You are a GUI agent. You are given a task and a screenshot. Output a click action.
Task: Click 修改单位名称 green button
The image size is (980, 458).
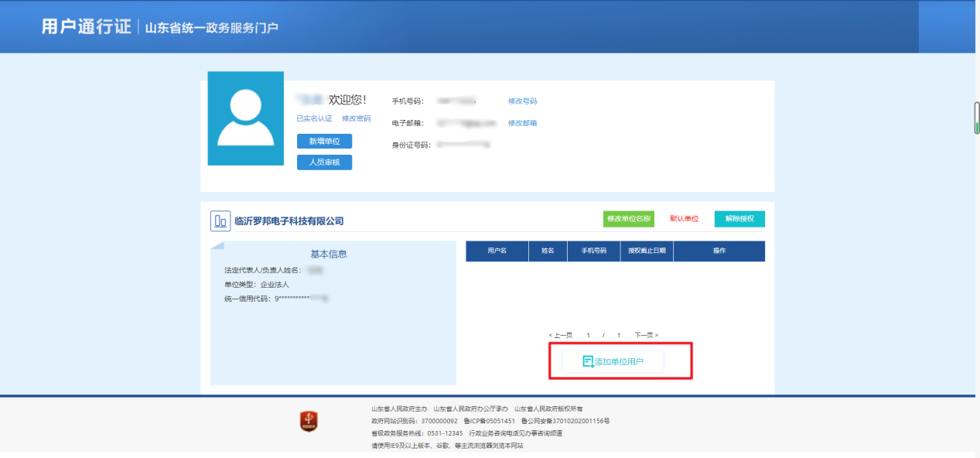coord(629,219)
